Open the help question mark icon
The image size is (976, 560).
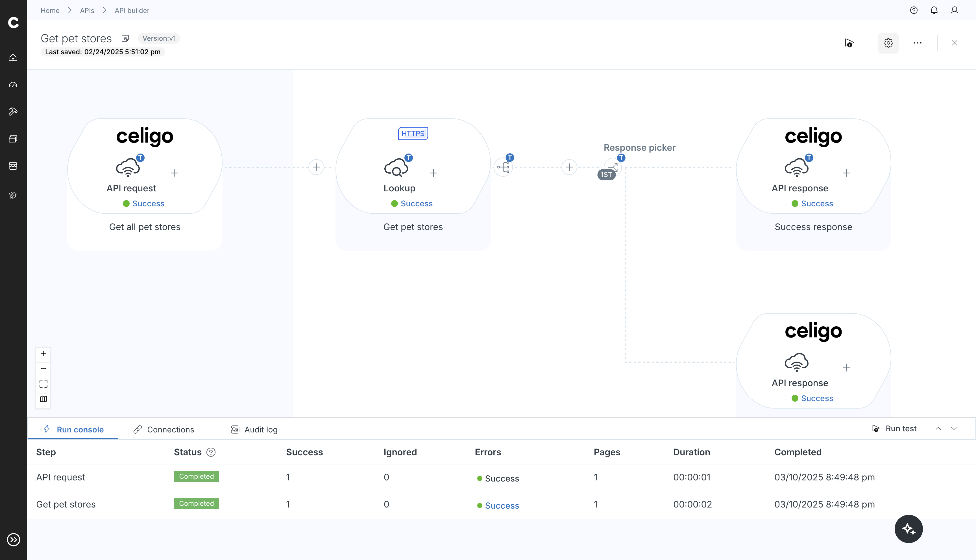click(x=914, y=10)
